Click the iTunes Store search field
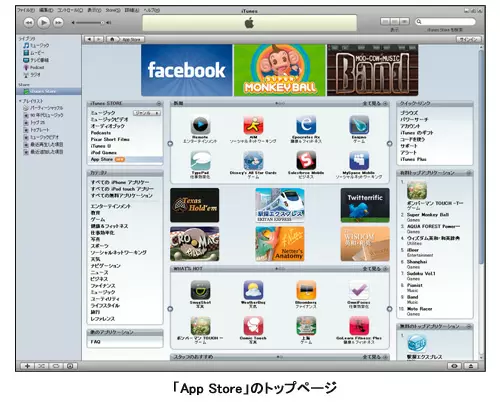 click(445, 22)
